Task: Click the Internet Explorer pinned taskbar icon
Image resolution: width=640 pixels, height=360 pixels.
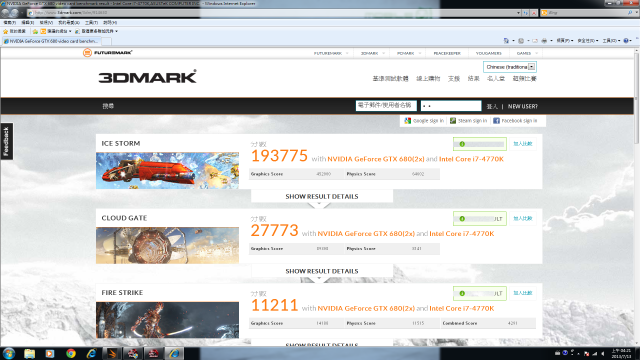Action: point(91,353)
